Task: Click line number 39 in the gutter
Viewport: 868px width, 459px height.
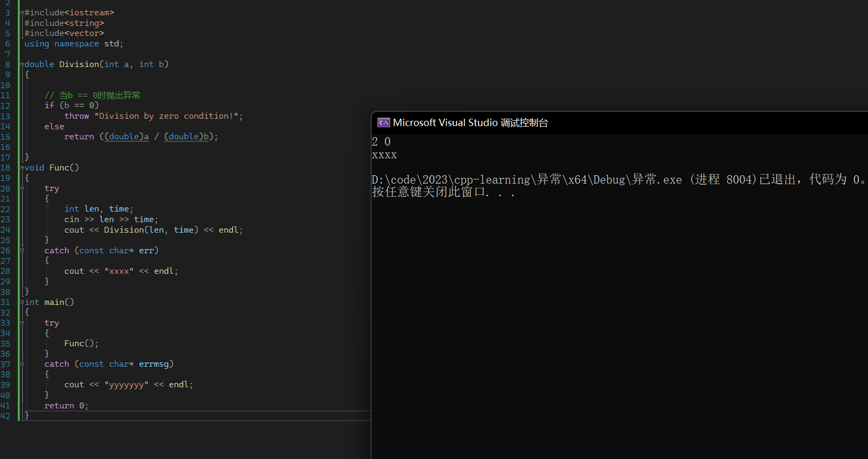Action: (5, 385)
